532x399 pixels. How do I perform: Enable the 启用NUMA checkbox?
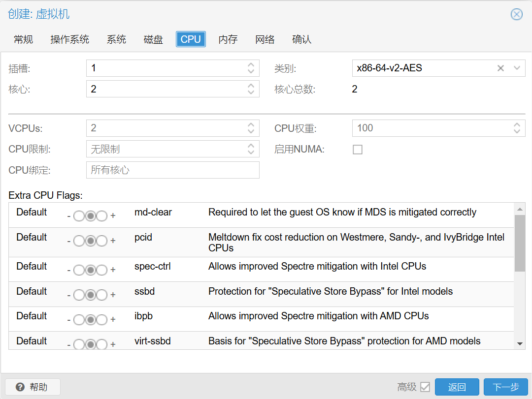pos(358,150)
